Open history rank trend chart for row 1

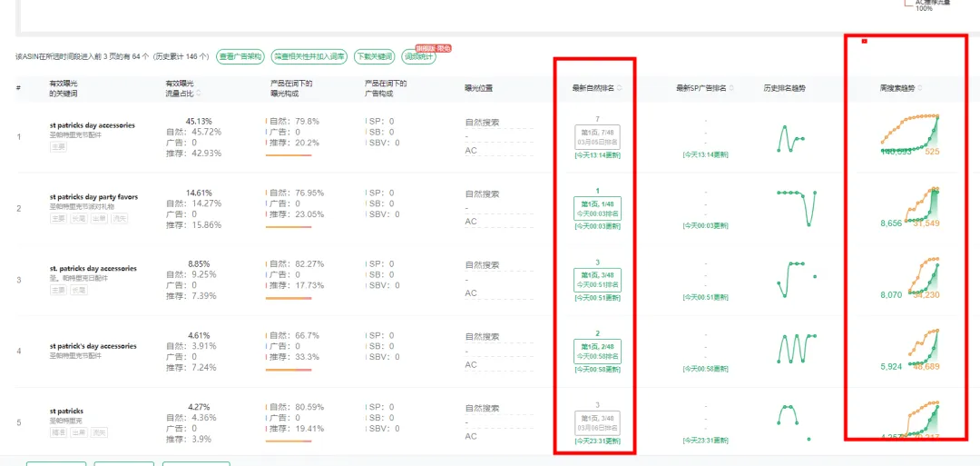tap(790, 137)
